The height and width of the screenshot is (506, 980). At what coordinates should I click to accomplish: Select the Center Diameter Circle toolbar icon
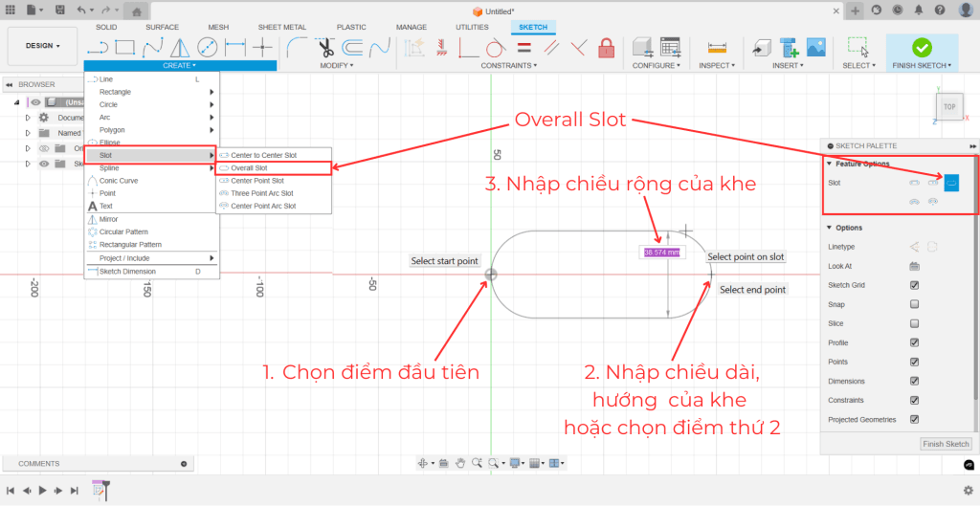point(208,47)
